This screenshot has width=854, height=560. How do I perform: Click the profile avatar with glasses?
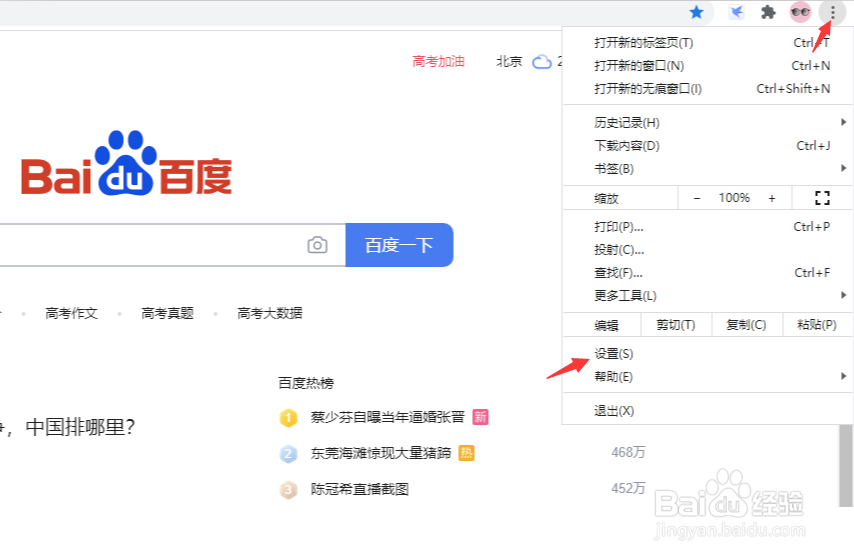coord(800,12)
